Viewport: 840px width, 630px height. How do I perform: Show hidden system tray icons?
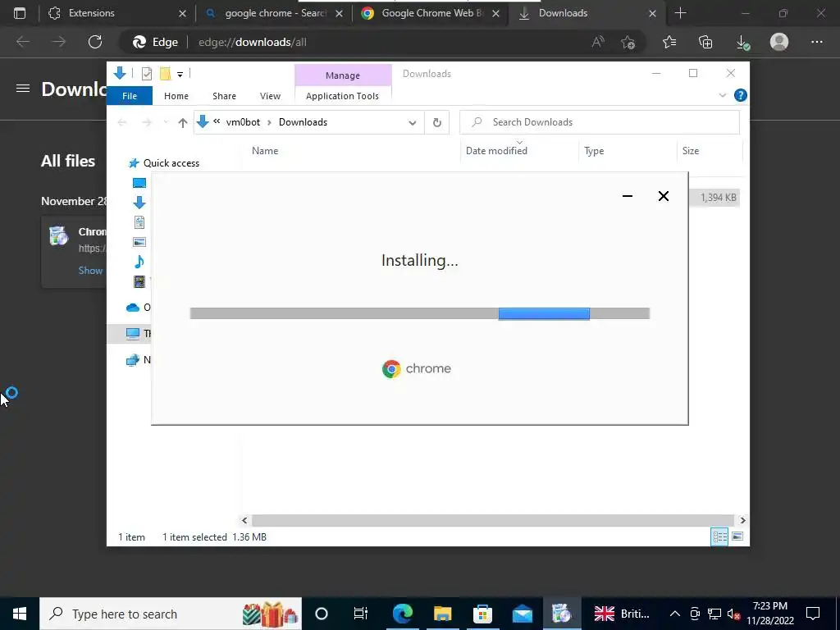pyautogui.click(x=675, y=614)
